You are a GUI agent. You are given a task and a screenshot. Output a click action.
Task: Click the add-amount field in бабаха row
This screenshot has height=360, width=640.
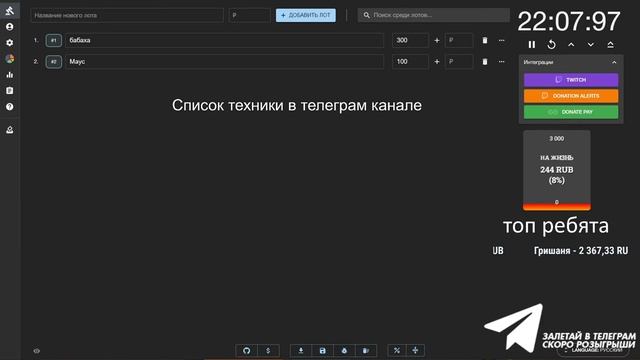(x=459, y=40)
